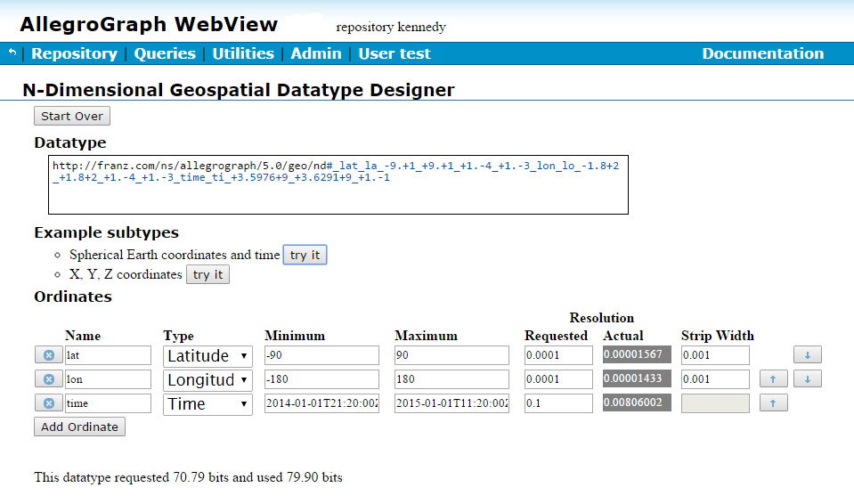854x504 pixels.
Task: Delete the time ordinate row
Action: point(48,403)
